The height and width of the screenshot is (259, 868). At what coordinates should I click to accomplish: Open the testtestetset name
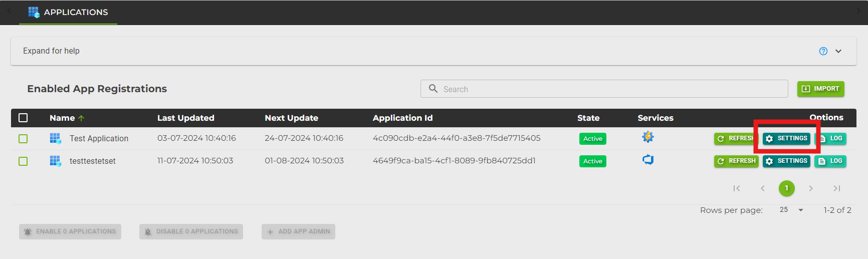click(92, 161)
